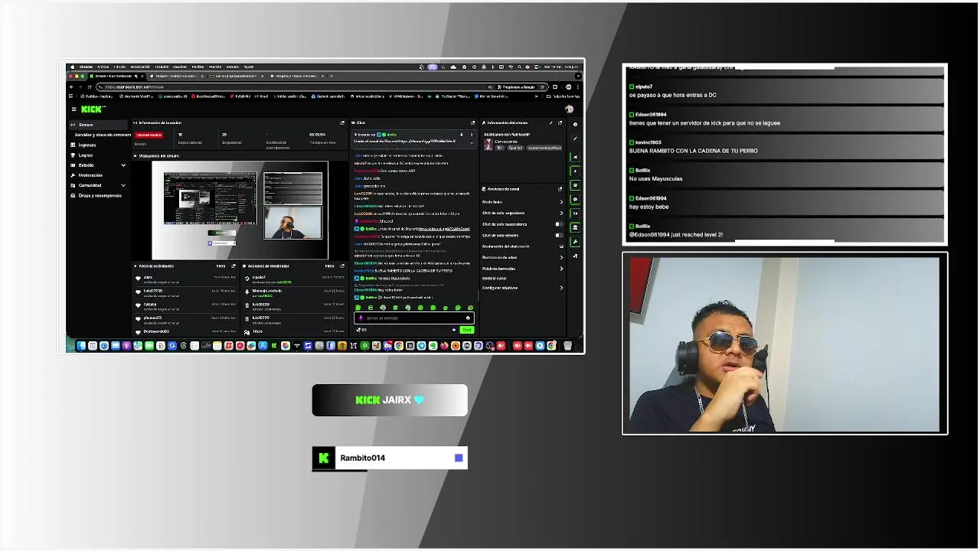Click the green Chat send button
Image resolution: width=980 pixels, height=551 pixels.
coord(467,330)
